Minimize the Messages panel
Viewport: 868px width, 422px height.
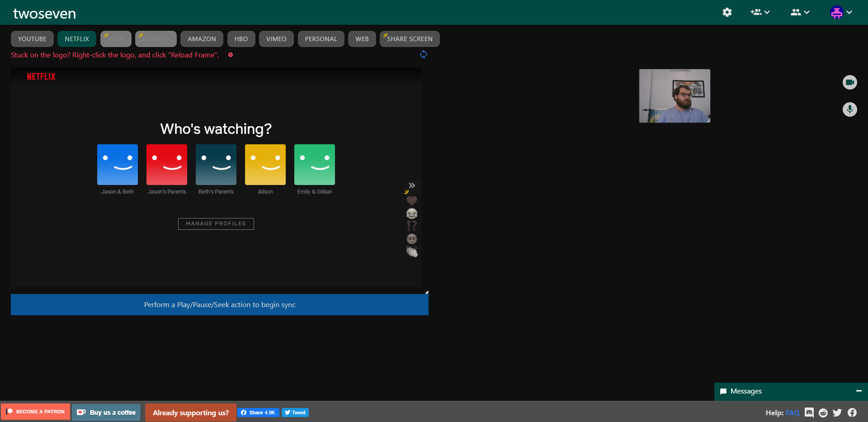[859, 391]
